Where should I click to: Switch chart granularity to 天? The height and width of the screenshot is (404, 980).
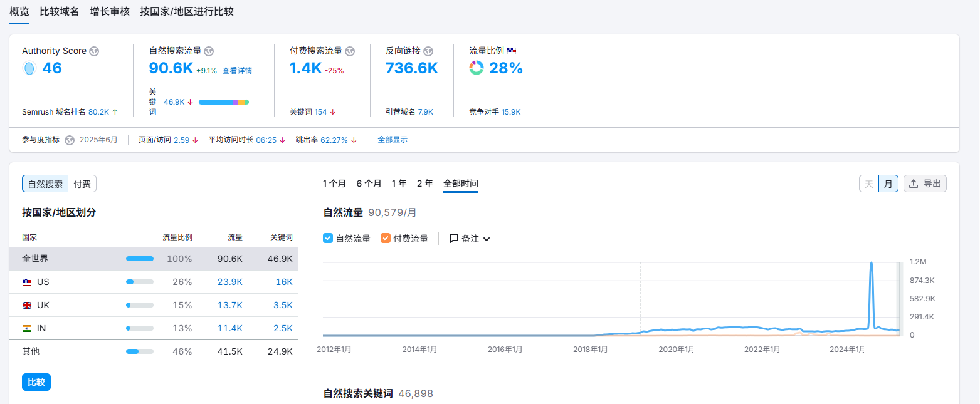(868, 184)
